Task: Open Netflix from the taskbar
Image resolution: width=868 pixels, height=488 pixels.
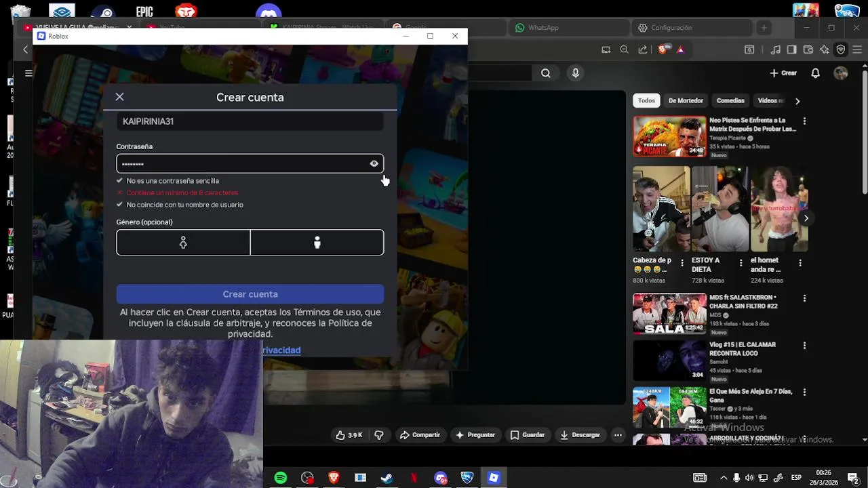Action: [x=414, y=478]
